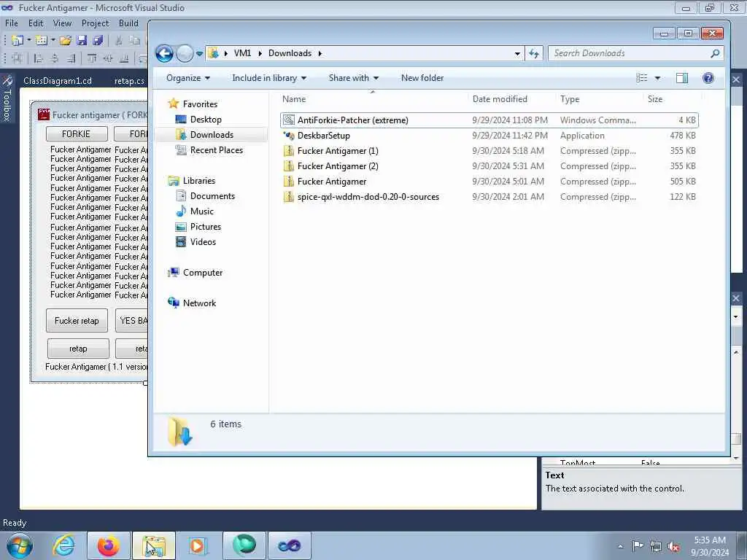Select the DeskbarSetup file
The image size is (747, 560).
pyautogui.click(x=489, y=135)
